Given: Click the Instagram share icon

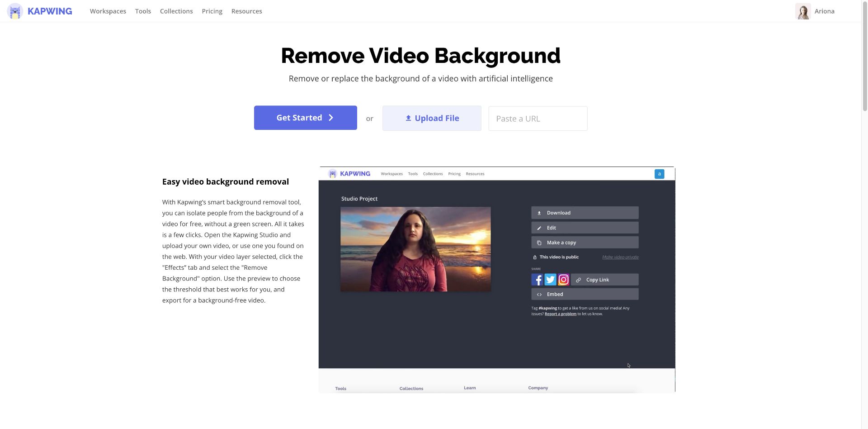Looking at the screenshot, I should [563, 280].
